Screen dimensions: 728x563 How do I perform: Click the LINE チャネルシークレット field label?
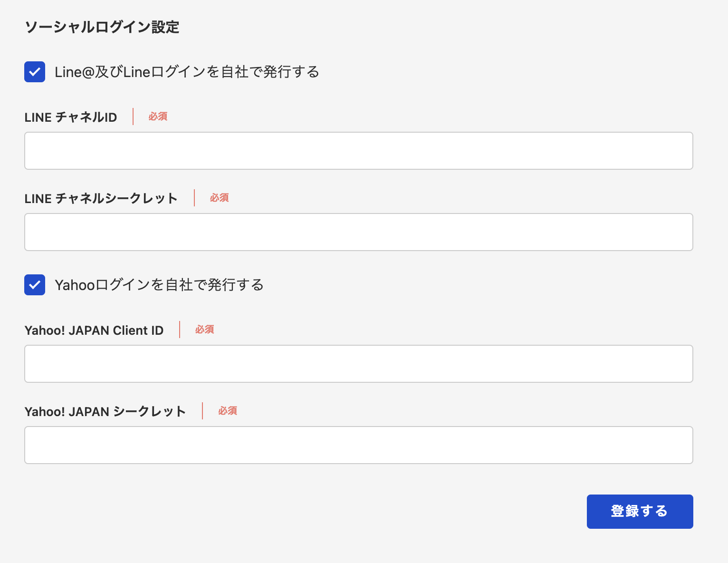click(x=101, y=198)
